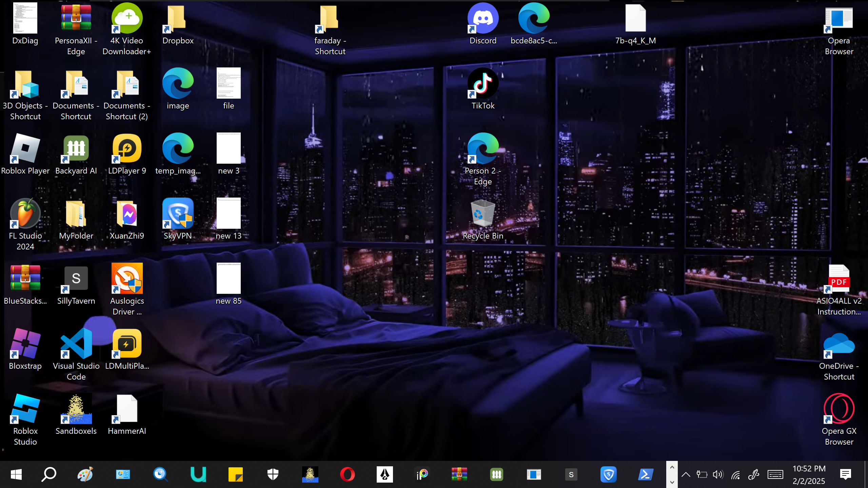This screenshot has width=868, height=488.
Task: Open the Wi-Fi network flyout
Action: [735, 474]
